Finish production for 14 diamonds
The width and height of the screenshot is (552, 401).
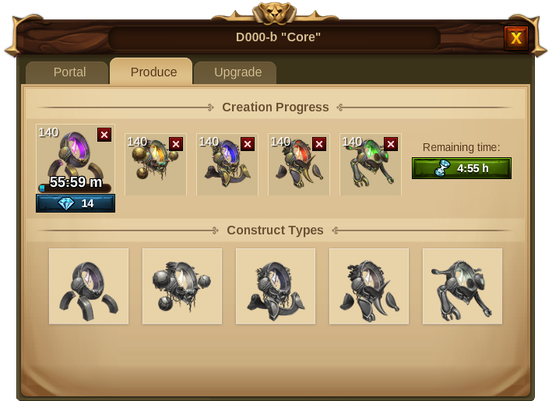click(75, 203)
